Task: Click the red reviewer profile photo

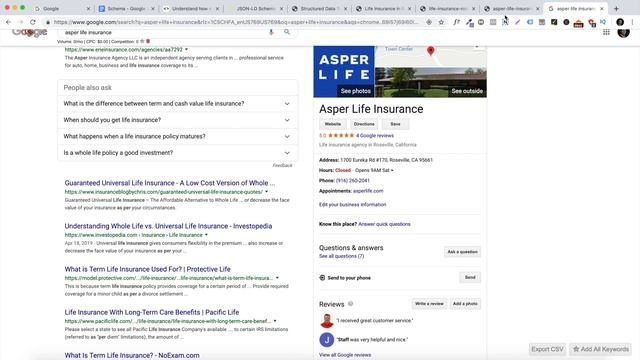Action: coord(327,321)
